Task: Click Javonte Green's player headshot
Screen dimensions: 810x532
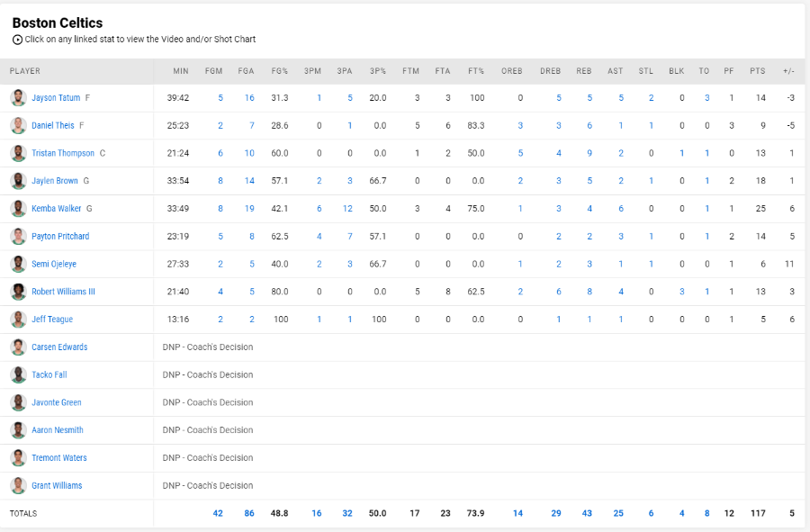Action: point(18,402)
